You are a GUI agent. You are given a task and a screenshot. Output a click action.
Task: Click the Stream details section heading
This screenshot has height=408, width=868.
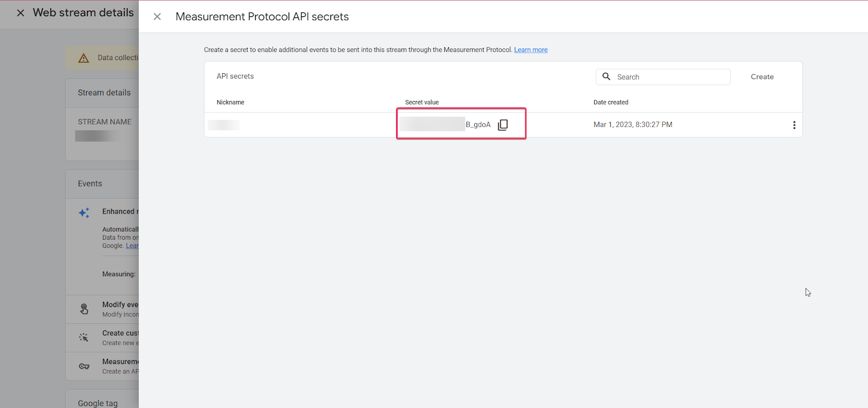coord(104,93)
